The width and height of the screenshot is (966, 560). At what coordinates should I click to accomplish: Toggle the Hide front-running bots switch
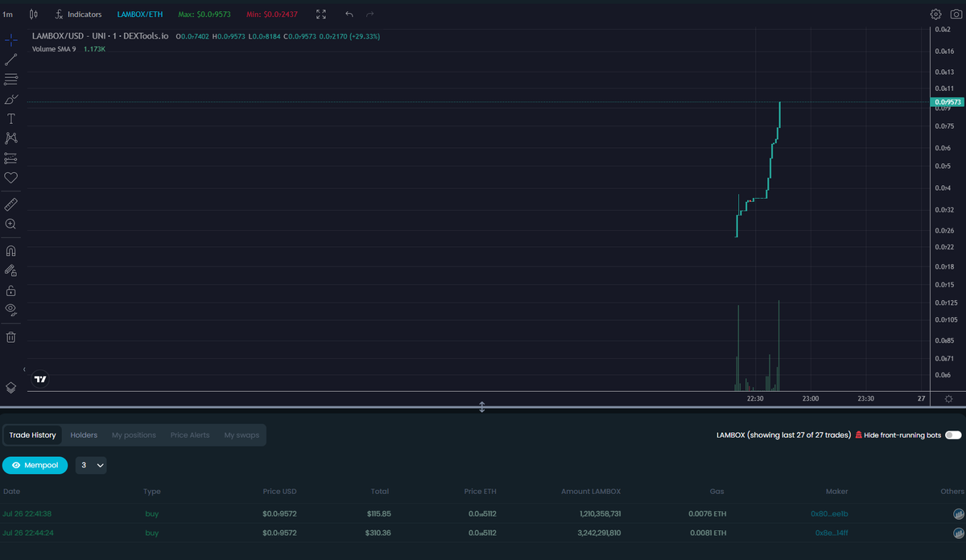click(953, 435)
